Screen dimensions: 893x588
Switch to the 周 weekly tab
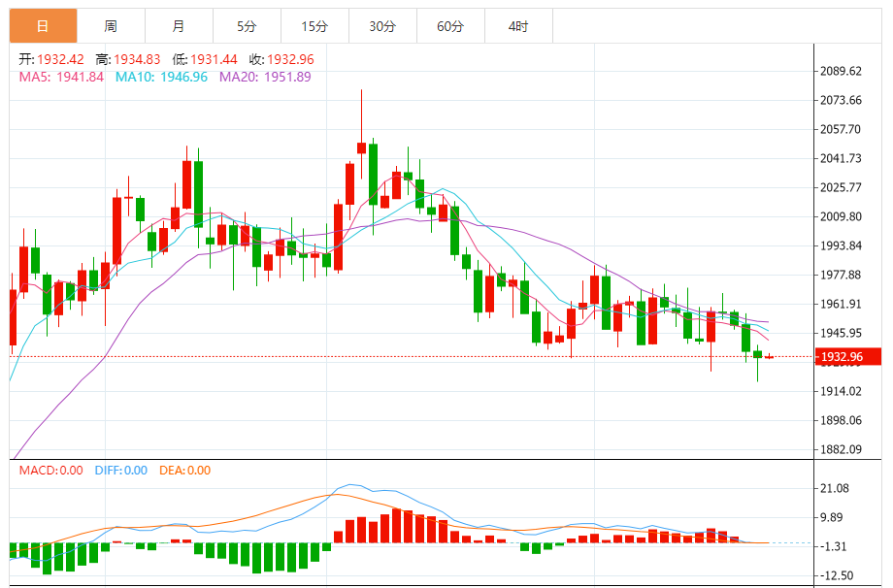click(x=111, y=26)
